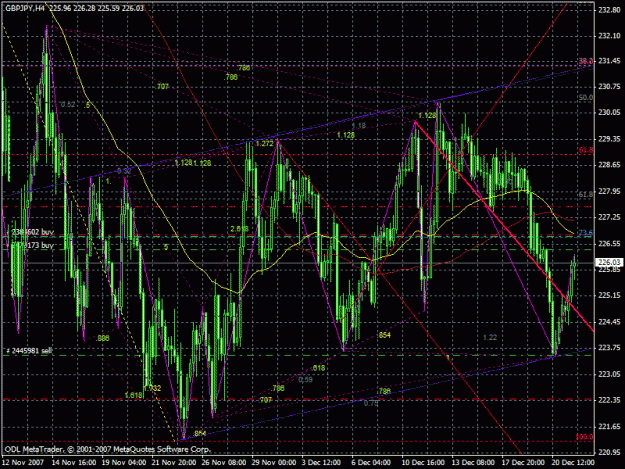The width and height of the screenshot is (625, 469).
Task: Click the .886 ratio label
Action: pyautogui.click(x=102, y=338)
